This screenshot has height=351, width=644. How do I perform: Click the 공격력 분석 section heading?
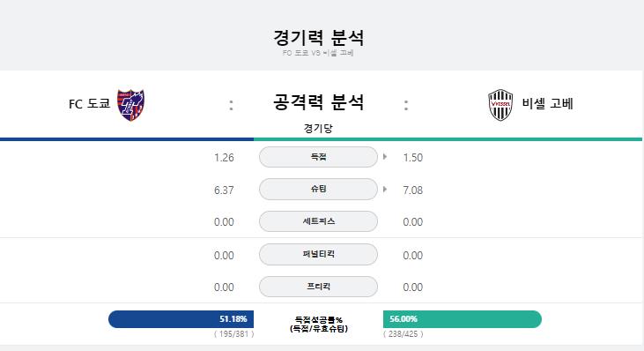[x=318, y=102]
